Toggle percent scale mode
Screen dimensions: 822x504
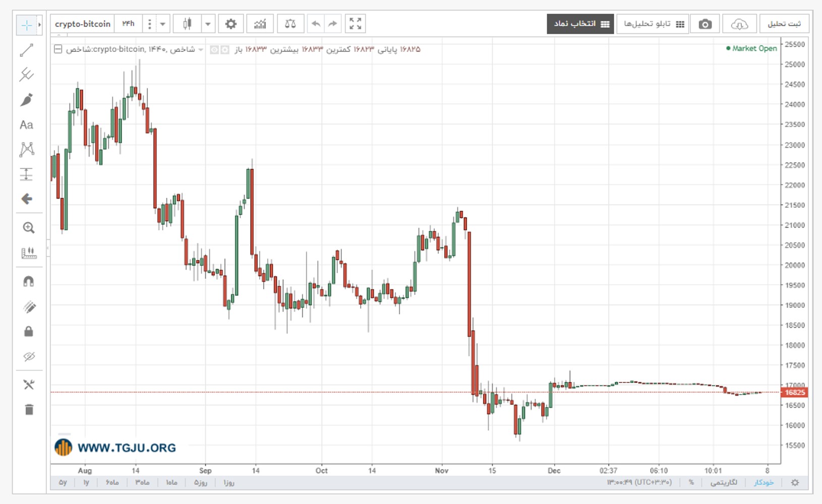pos(691,482)
